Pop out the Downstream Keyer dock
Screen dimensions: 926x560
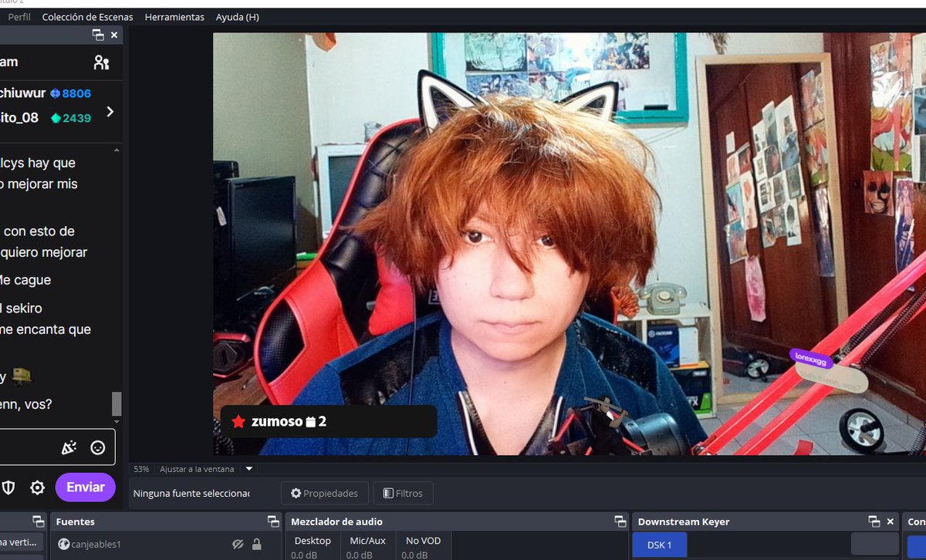pyautogui.click(x=874, y=521)
